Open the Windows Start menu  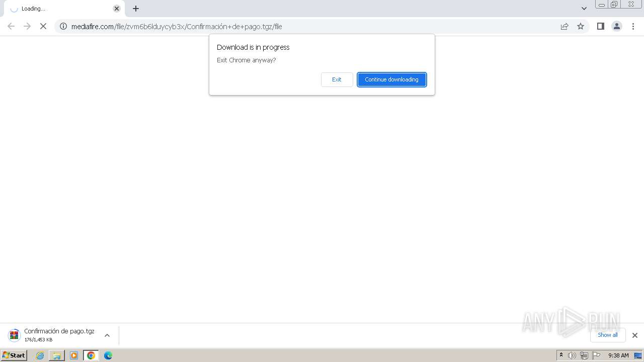14,355
